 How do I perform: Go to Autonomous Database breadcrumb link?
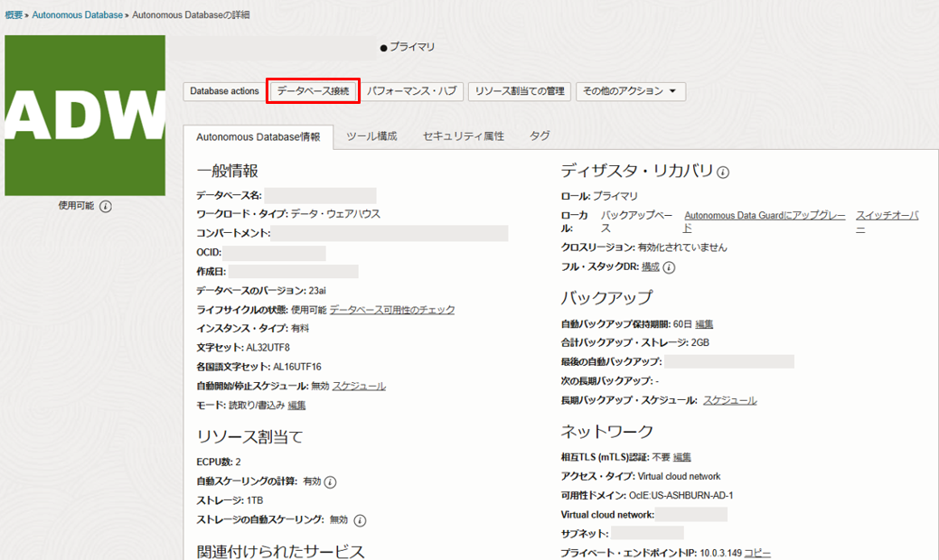(77, 15)
